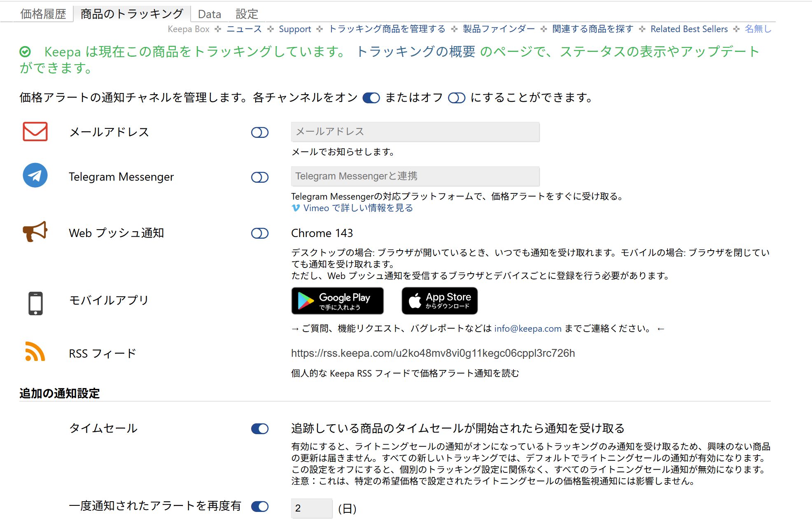Screen dimensions: 812x521
Task: Click the Vimeo details link
Action: click(x=357, y=208)
